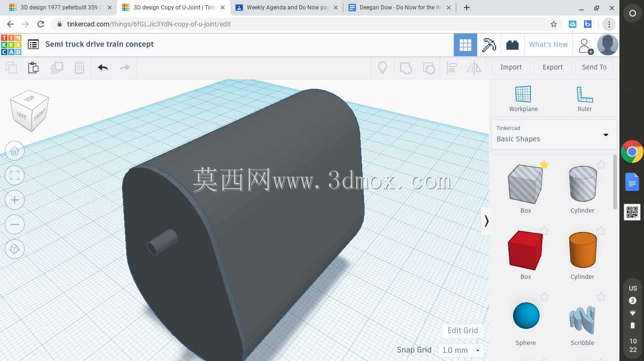Select the Flip mirror tool
This screenshot has width=644, height=361.
pos(474,68)
